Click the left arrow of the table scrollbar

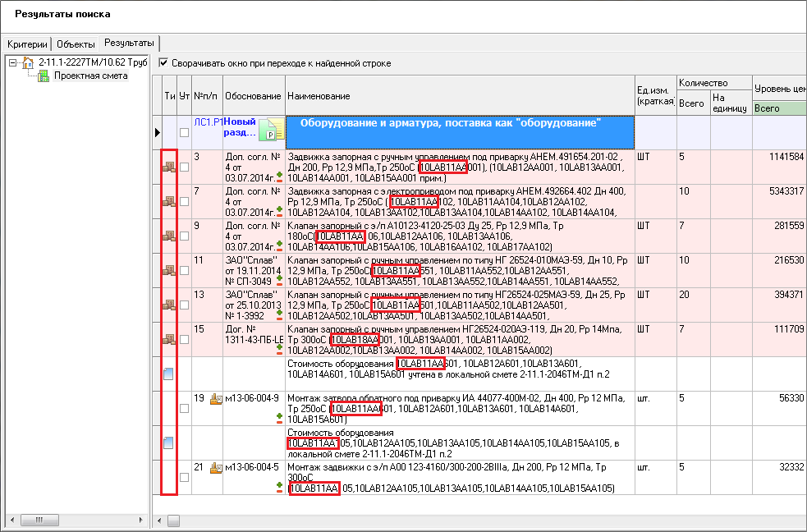[159, 521]
